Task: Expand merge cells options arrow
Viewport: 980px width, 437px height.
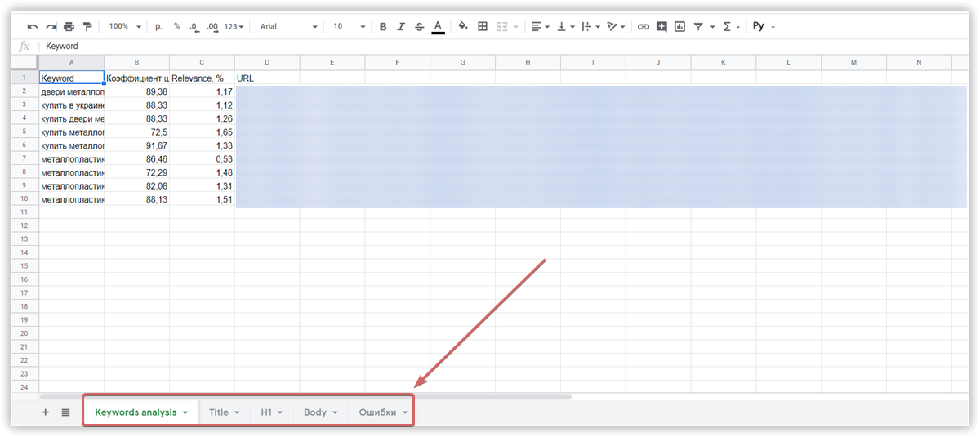Action: tap(515, 26)
